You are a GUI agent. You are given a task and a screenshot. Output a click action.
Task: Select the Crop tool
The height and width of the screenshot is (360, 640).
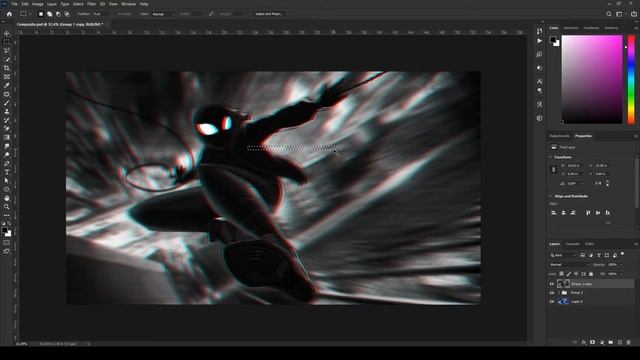7,68
